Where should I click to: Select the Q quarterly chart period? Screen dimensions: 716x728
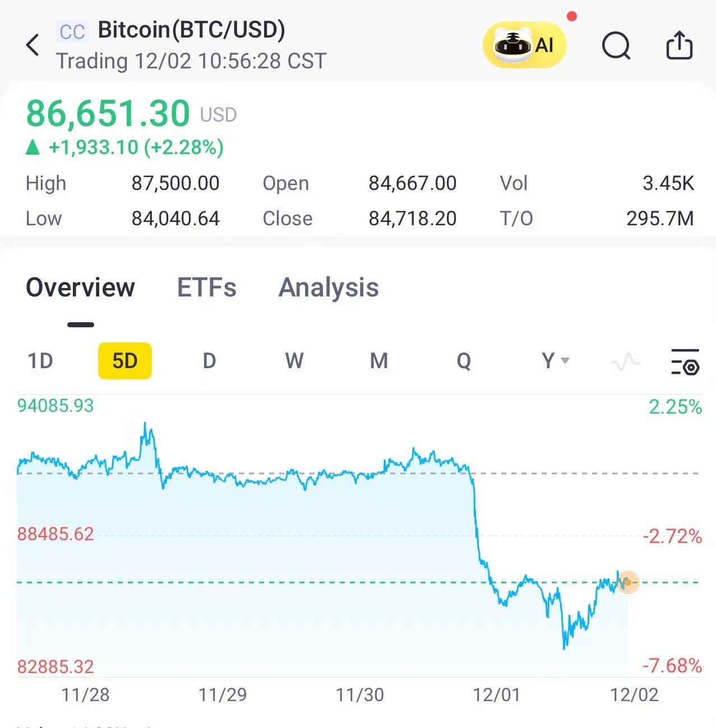pyautogui.click(x=464, y=361)
